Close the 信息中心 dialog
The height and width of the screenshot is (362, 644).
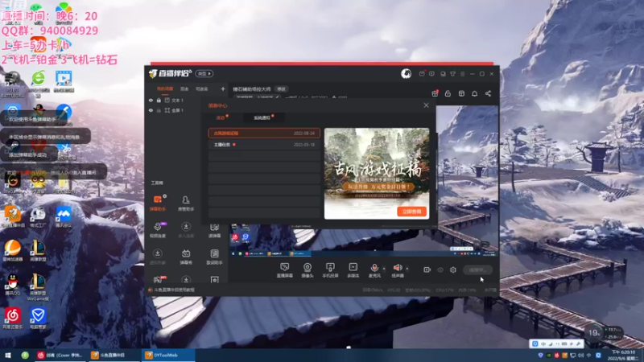pyautogui.click(x=427, y=105)
